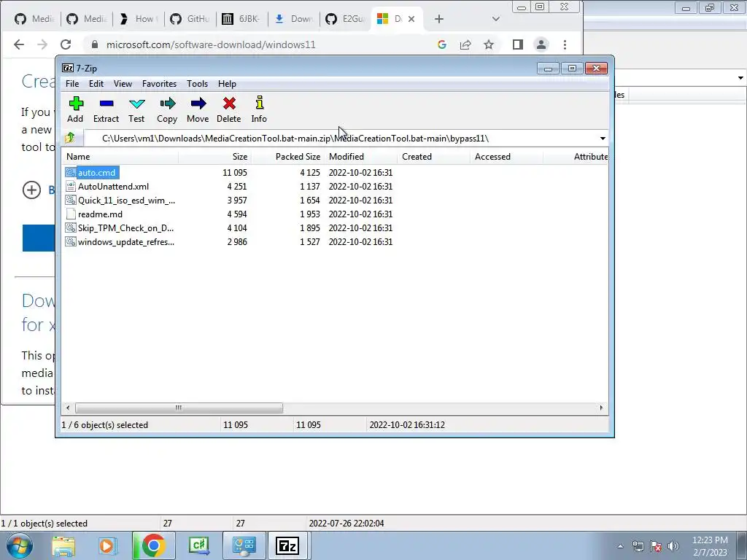Open the View menu
The height and width of the screenshot is (560, 747).
[123, 83]
